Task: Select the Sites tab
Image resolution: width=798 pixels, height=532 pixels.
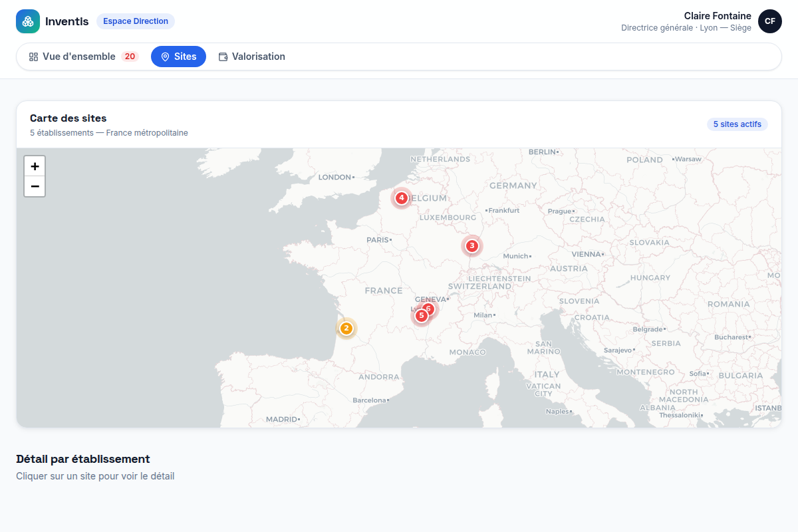Action: (x=178, y=57)
